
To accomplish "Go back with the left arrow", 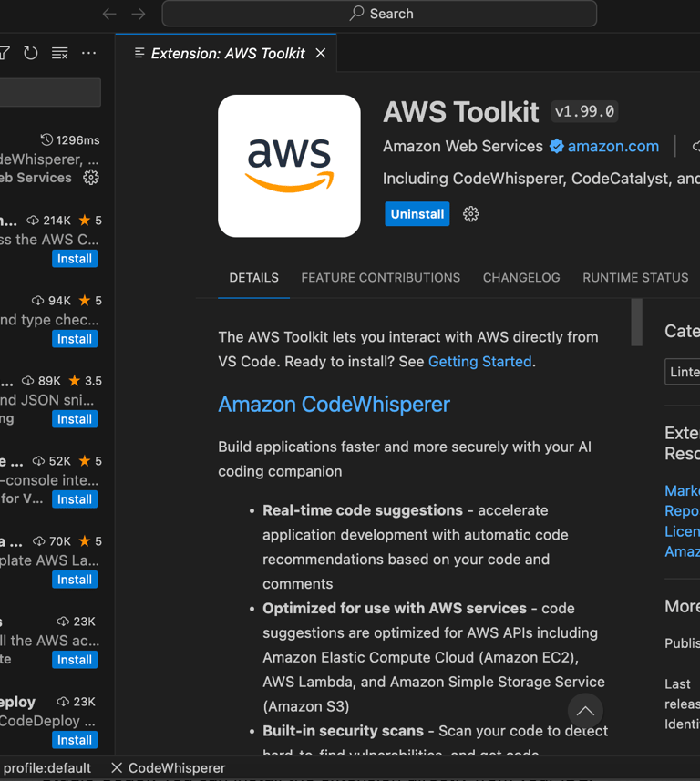I will [x=109, y=14].
